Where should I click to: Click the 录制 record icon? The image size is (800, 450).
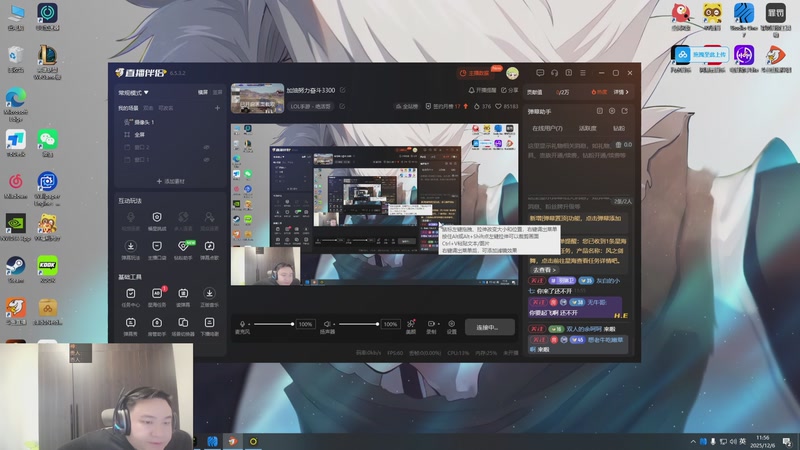coord(431,324)
